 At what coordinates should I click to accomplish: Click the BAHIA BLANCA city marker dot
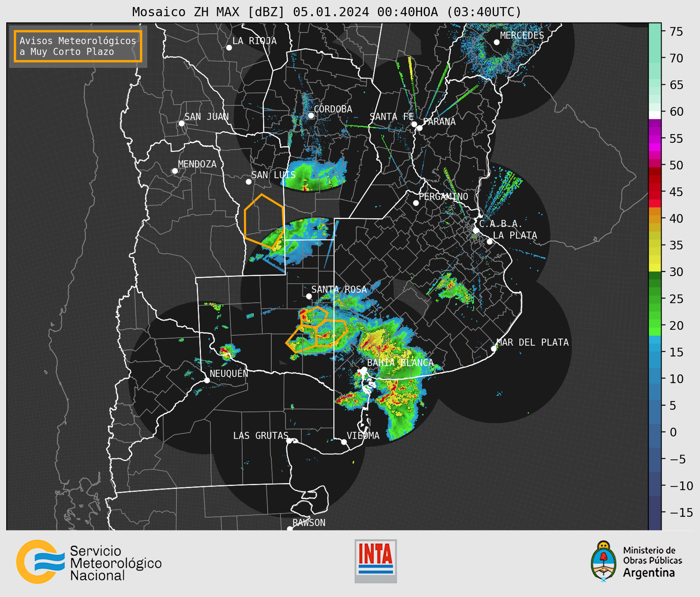coord(364,369)
